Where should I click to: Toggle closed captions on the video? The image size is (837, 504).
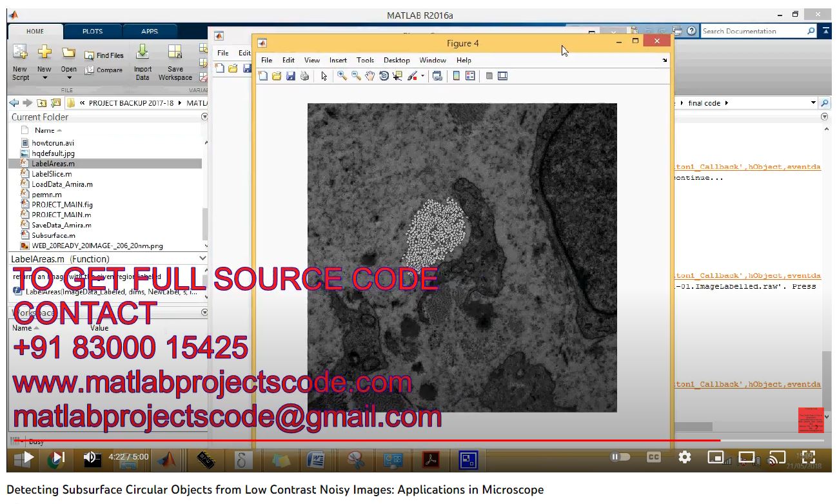point(653,457)
